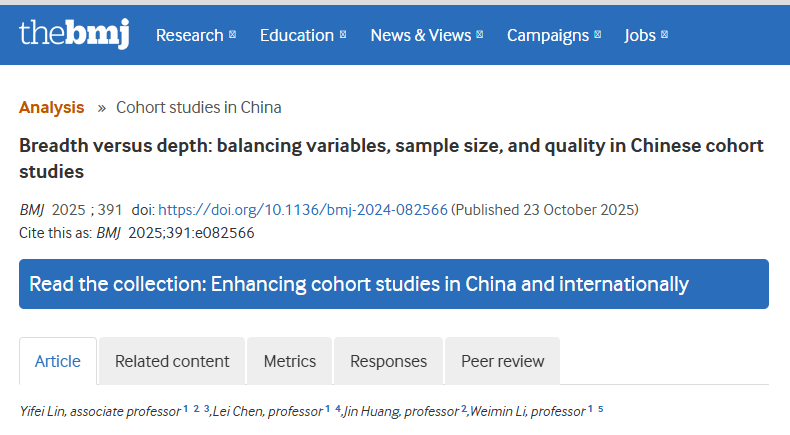Open the Education navigation item
This screenshot has width=790, height=435.
pyautogui.click(x=296, y=35)
